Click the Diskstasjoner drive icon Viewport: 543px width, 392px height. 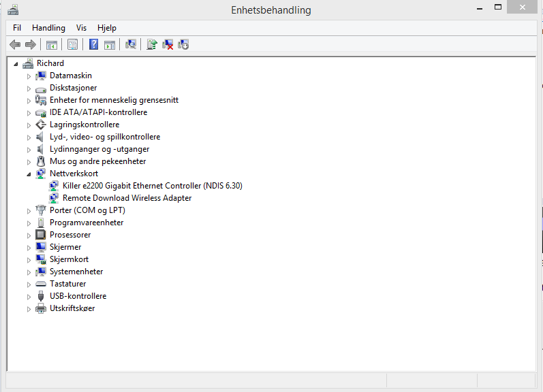coord(41,88)
